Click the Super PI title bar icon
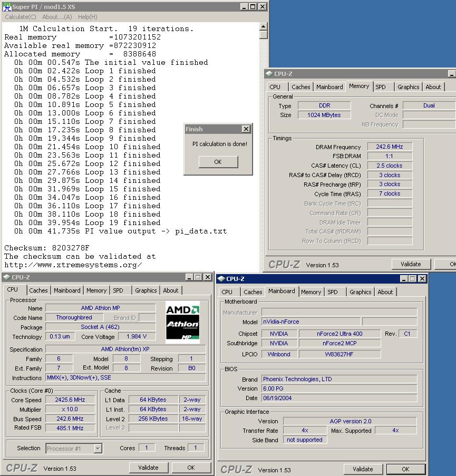 coord(6,6)
